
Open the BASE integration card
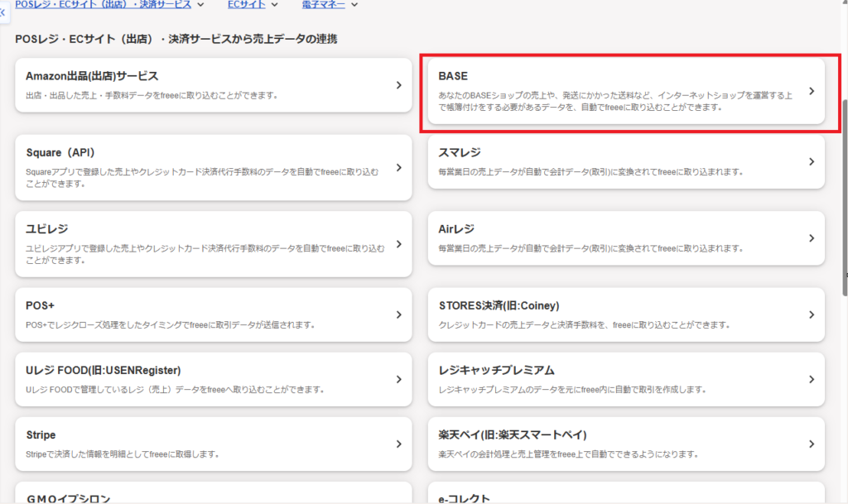pyautogui.click(x=626, y=91)
